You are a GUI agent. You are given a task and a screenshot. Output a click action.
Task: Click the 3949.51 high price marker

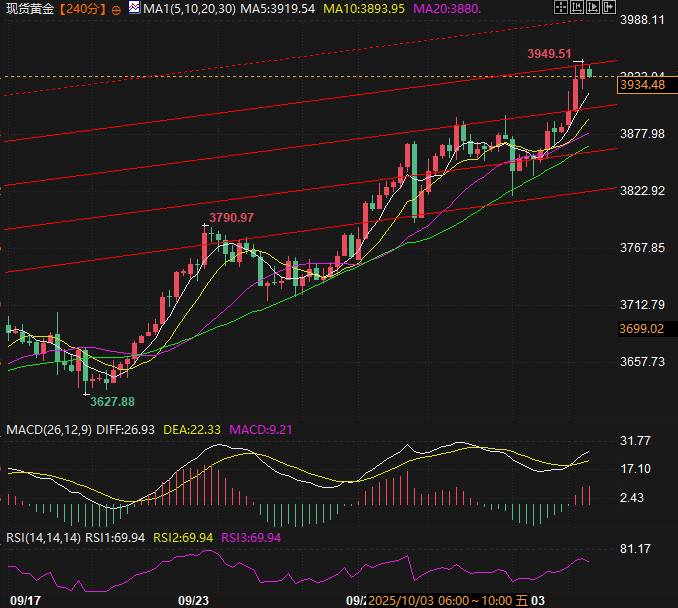click(x=549, y=54)
